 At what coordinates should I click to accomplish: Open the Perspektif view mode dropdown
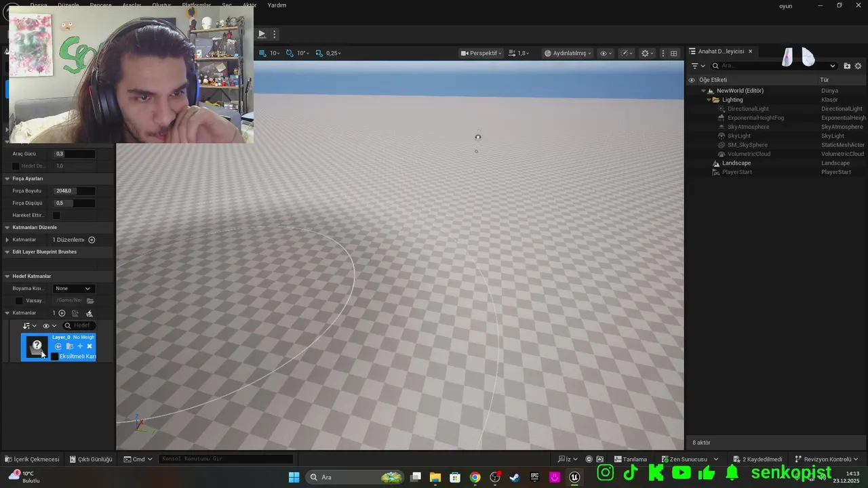pos(481,53)
